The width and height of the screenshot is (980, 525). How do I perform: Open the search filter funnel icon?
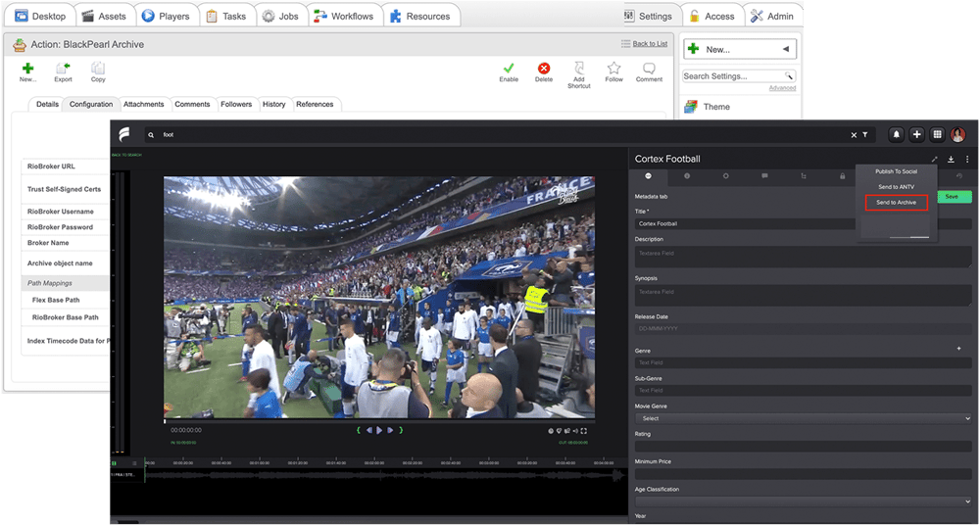point(865,134)
